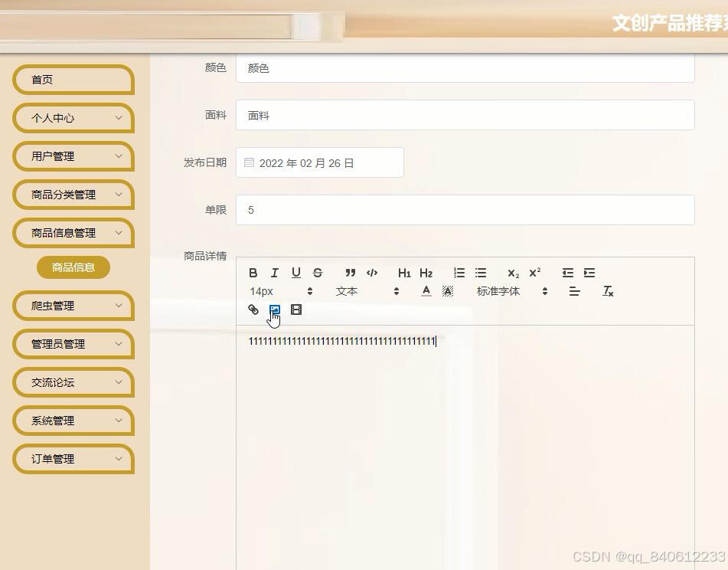Toggle underline formatting in the editor
This screenshot has width=728, height=570.
pyautogui.click(x=296, y=273)
